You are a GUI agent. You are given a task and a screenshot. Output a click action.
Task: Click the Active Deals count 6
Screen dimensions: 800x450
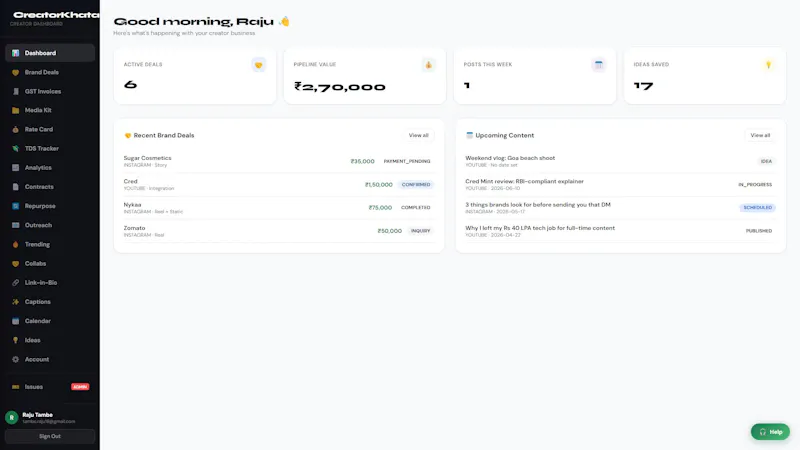pos(131,85)
